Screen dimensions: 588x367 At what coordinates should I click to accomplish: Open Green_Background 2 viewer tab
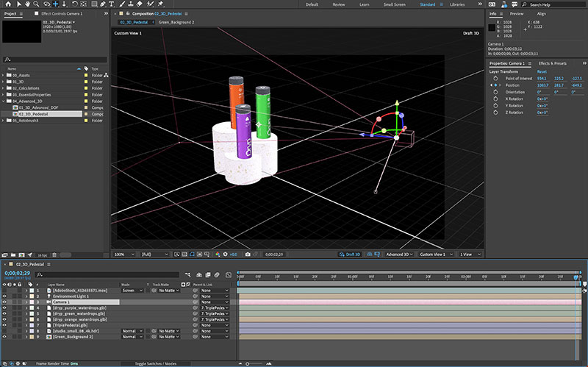(176, 22)
